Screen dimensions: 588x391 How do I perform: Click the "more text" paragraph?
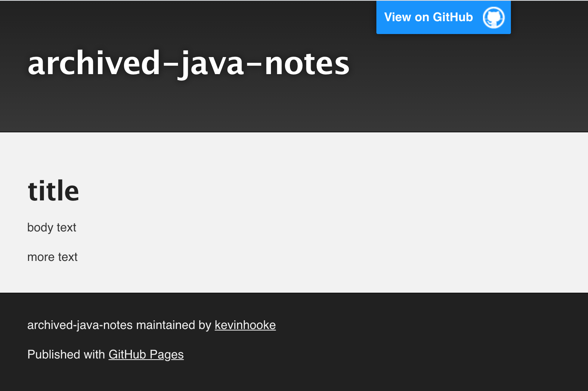click(x=53, y=257)
